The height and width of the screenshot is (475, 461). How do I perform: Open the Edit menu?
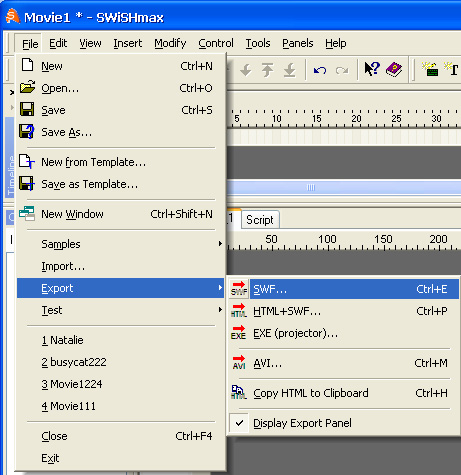pos(58,43)
